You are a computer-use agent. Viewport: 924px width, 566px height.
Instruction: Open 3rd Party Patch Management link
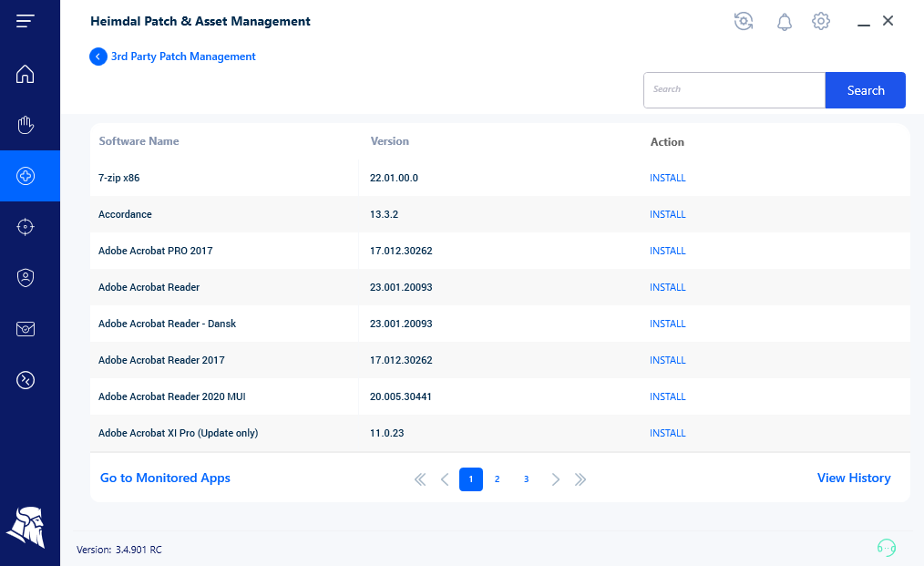pyautogui.click(x=183, y=57)
